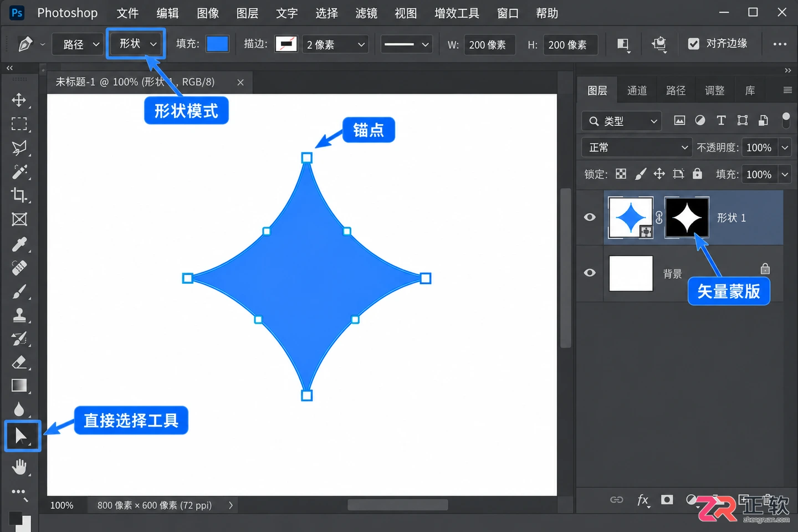Click the fill color swatch

pos(217,44)
